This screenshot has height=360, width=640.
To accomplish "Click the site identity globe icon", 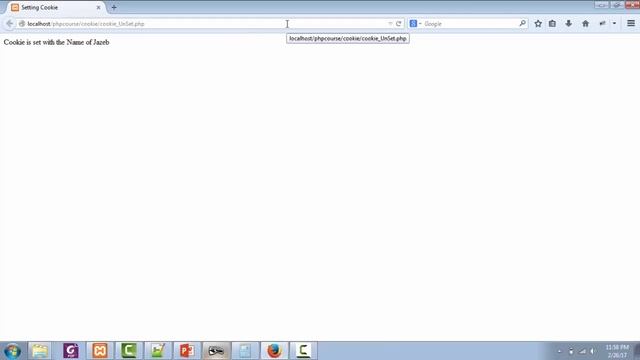I will (x=22, y=24).
